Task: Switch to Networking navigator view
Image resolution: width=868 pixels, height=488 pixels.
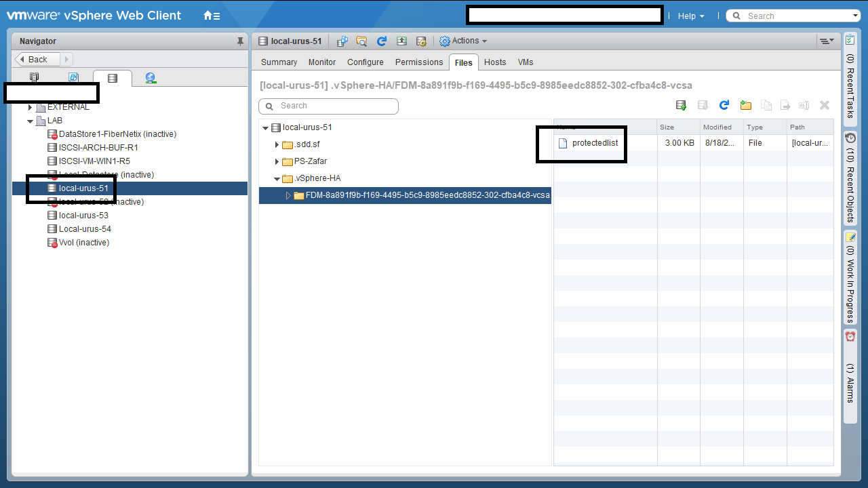Action: tap(151, 78)
